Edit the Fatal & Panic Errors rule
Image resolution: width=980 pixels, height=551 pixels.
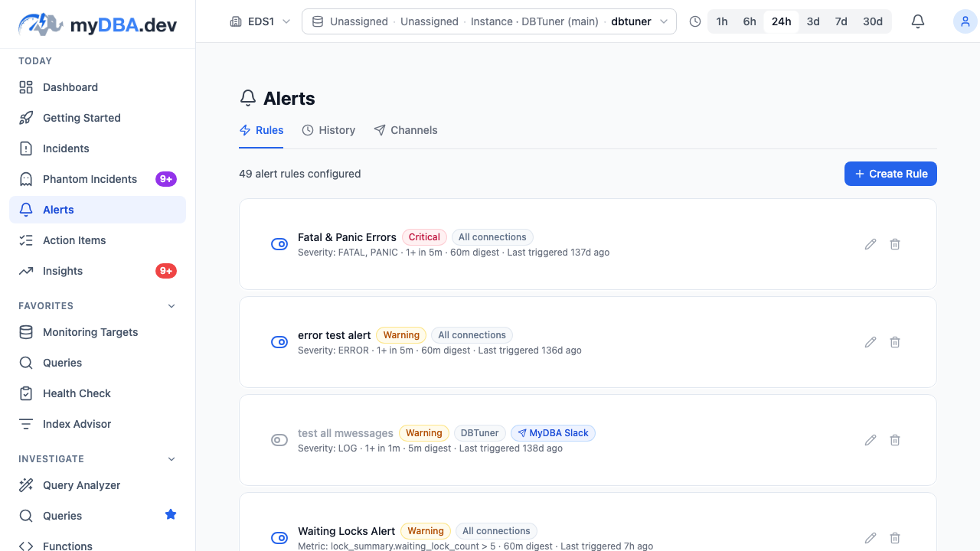pos(871,244)
